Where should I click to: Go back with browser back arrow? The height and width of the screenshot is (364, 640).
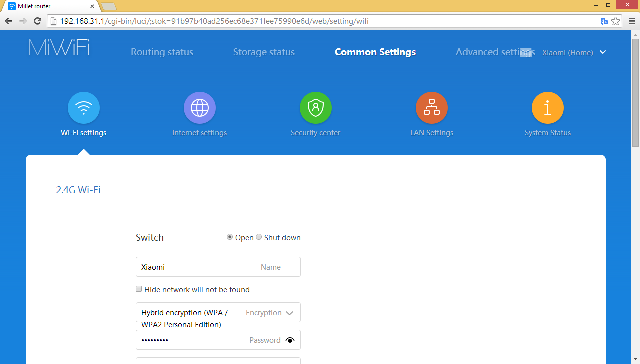pos(8,21)
